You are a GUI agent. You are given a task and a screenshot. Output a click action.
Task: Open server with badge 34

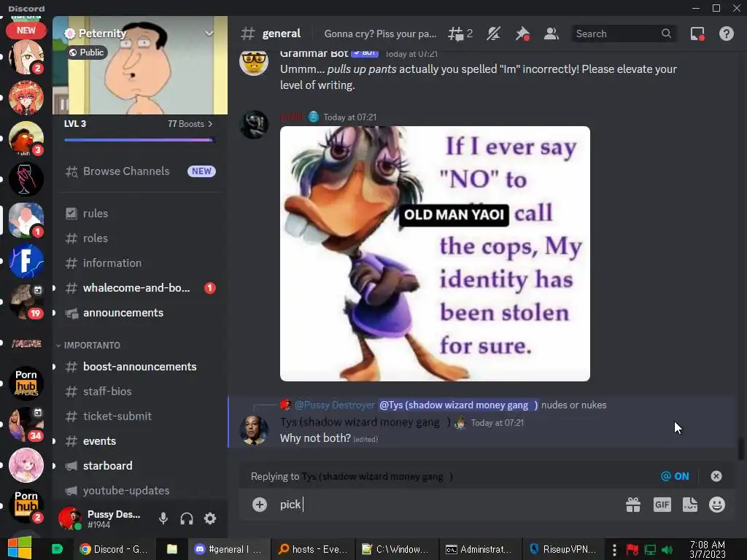[26, 424]
